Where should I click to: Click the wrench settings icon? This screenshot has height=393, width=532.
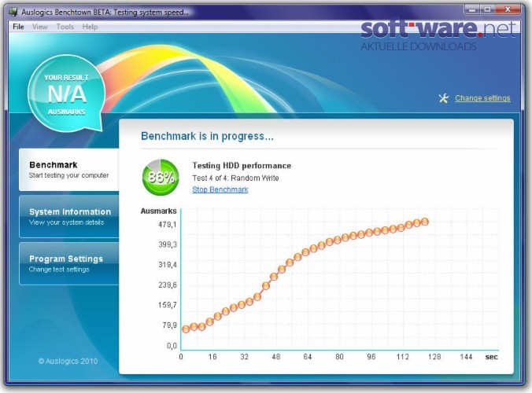tap(443, 98)
